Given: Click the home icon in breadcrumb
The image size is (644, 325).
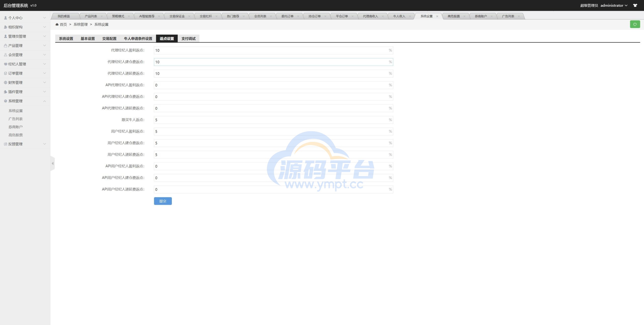Looking at the screenshot, I should (x=57, y=24).
